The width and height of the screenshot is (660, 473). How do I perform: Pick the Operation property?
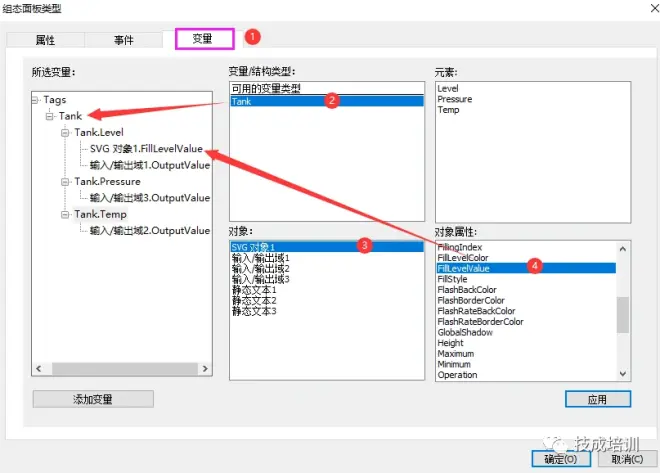[x=458, y=375]
